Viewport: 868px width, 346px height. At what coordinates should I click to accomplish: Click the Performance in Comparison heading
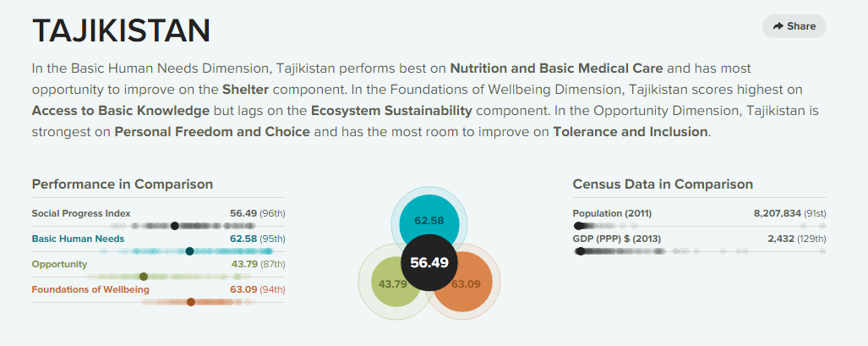pyautogui.click(x=122, y=184)
